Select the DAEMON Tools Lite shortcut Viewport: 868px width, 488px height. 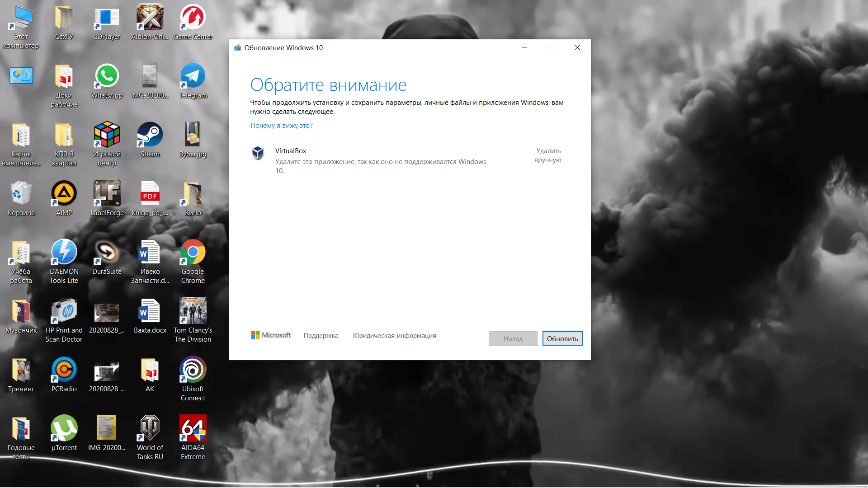pos(64,263)
